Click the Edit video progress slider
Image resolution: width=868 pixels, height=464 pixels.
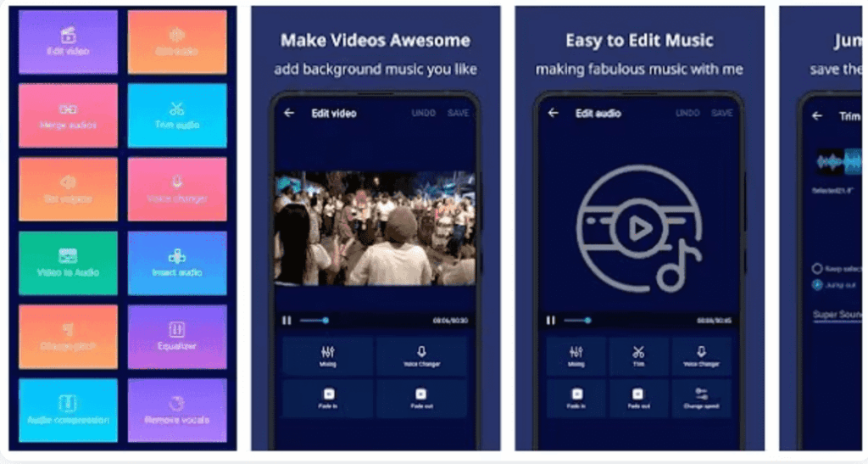pyautogui.click(x=314, y=321)
